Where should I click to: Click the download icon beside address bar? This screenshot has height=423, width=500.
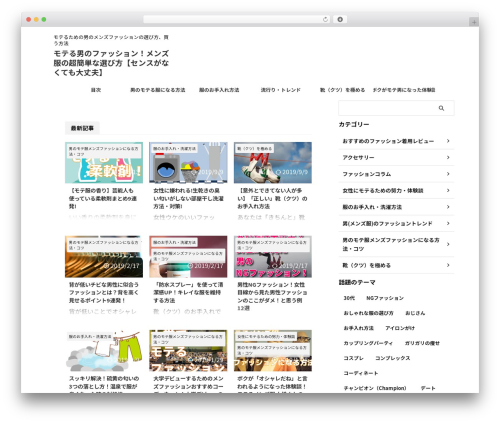click(340, 20)
